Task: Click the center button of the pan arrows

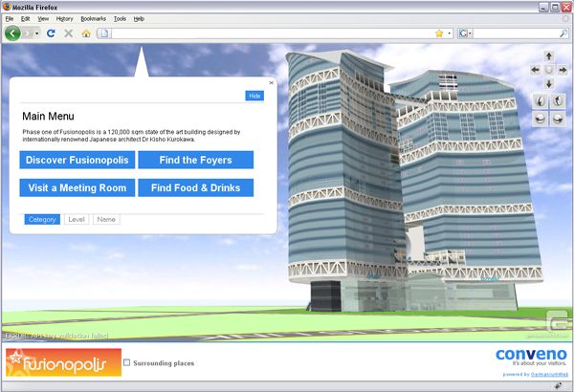Action: [x=549, y=70]
